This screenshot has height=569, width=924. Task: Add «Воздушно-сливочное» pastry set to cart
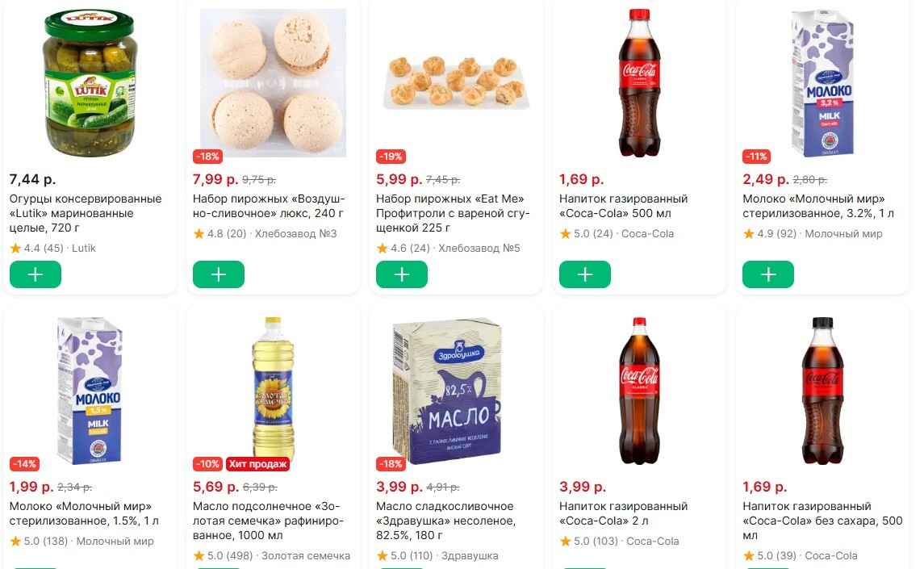pyautogui.click(x=219, y=274)
